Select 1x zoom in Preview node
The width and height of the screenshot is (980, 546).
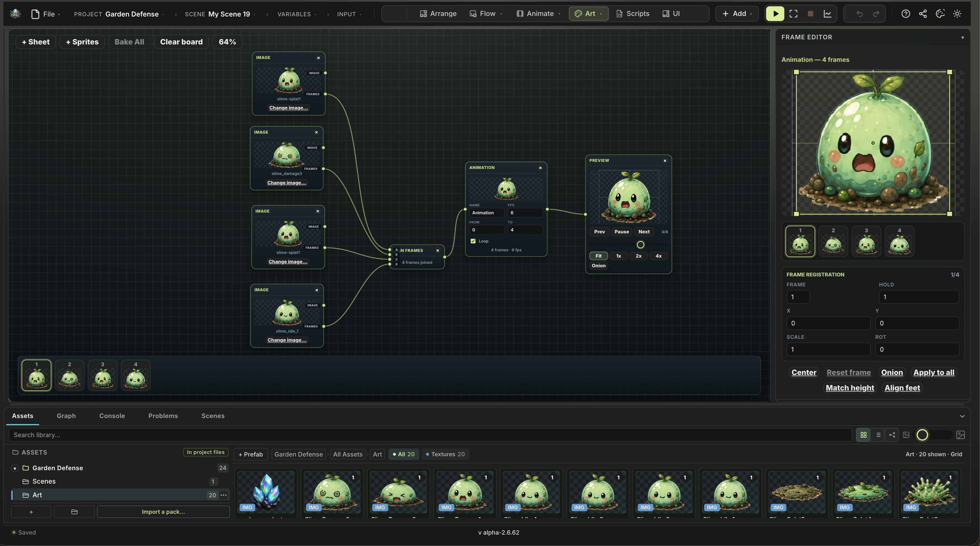[619, 256]
